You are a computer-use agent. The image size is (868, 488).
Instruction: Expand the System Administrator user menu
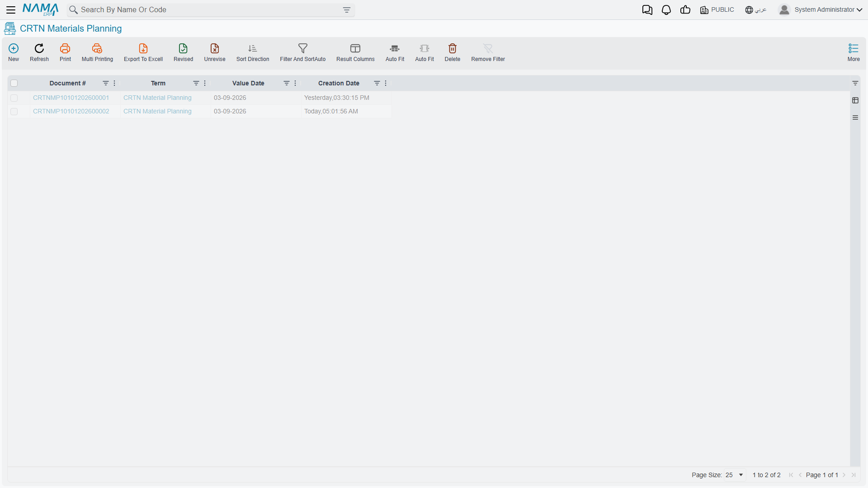click(828, 9)
